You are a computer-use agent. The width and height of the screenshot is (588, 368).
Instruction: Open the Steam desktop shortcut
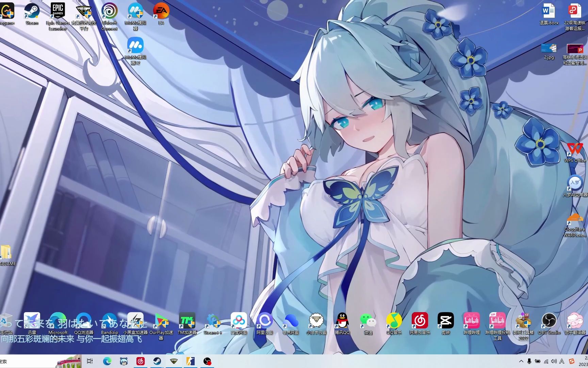(x=32, y=14)
